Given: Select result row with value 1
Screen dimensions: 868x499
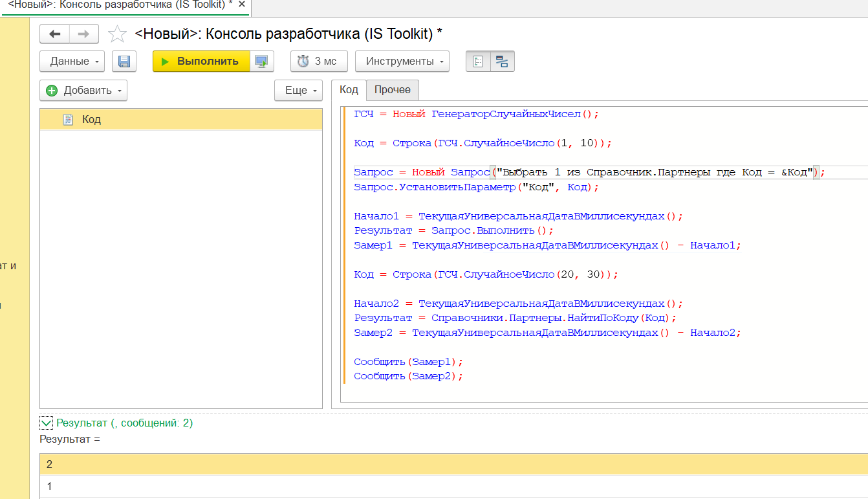Looking at the screenshot, I should [x=454, y=486].
